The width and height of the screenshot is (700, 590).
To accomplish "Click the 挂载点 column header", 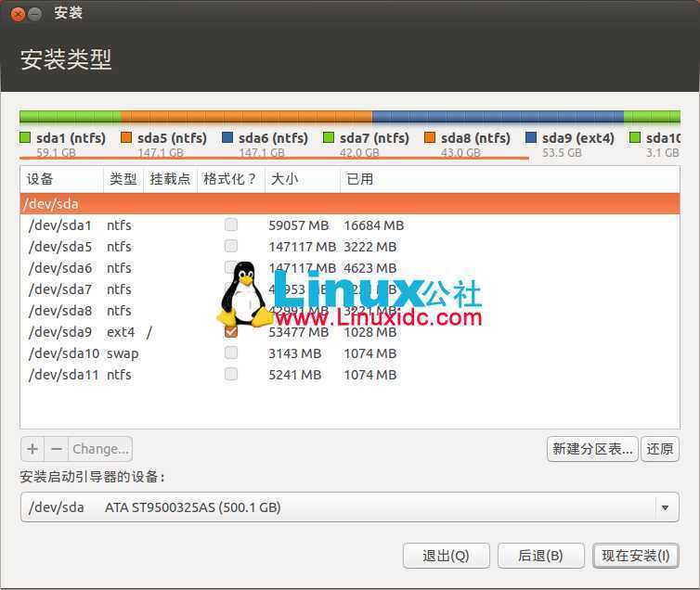I will (170, 179).
